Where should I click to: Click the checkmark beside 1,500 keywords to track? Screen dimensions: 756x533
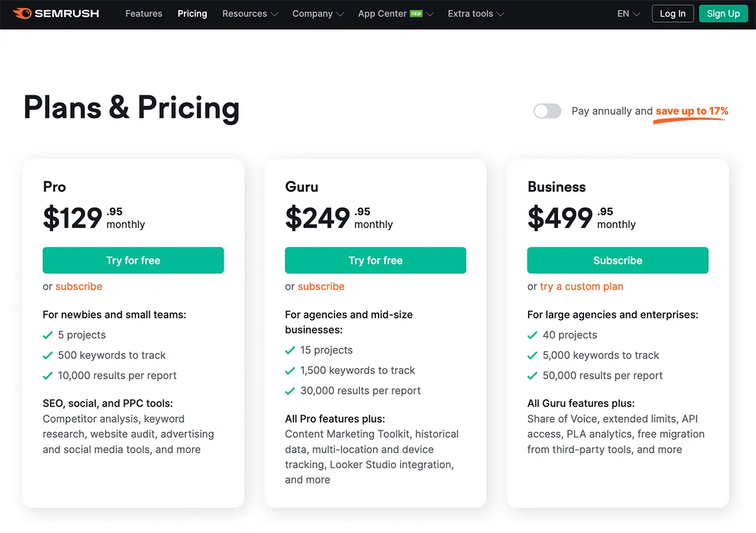pos(290,370)
